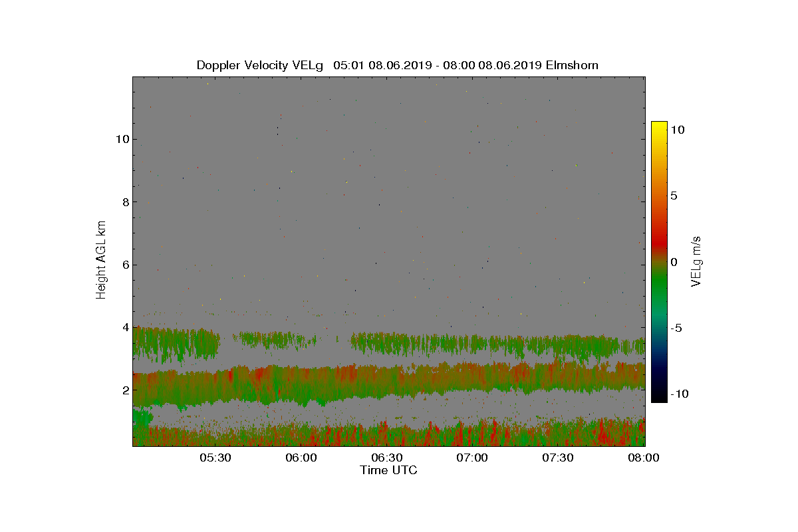Viewport: 798px width, 532px height.
Task: Click the yellow top of the colorbar
Action: [659, 125]
